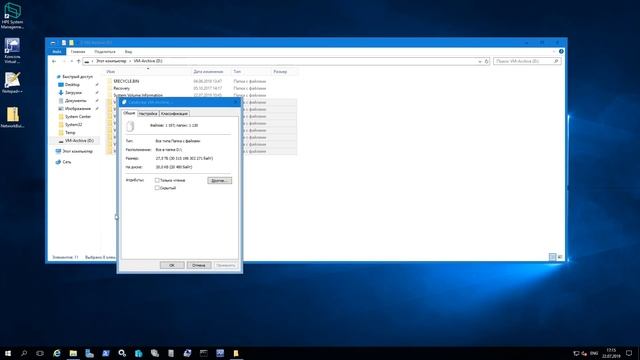Click Этот компьютер in address breadcrumb
The image size is (640, 360).
tap(111, 61)
